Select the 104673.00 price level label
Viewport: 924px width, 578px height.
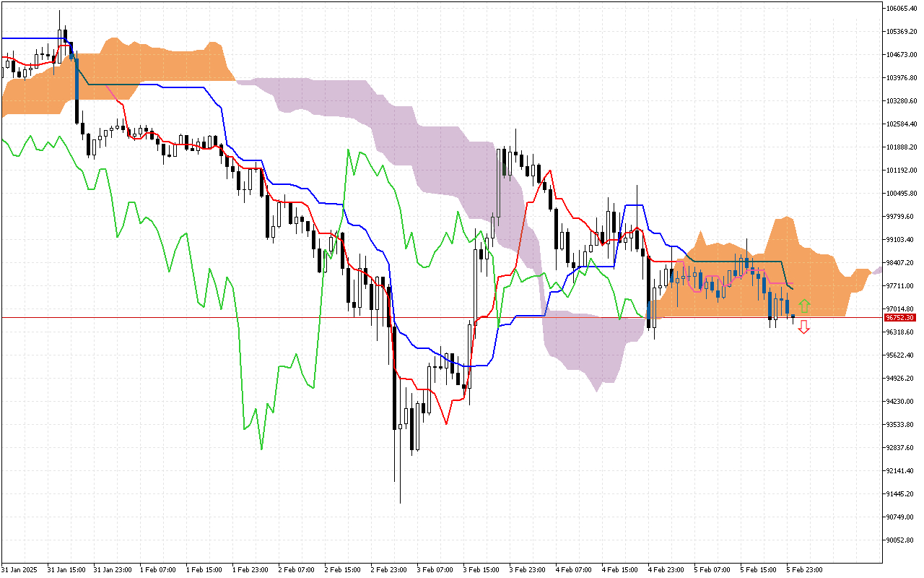click(902, 55)
